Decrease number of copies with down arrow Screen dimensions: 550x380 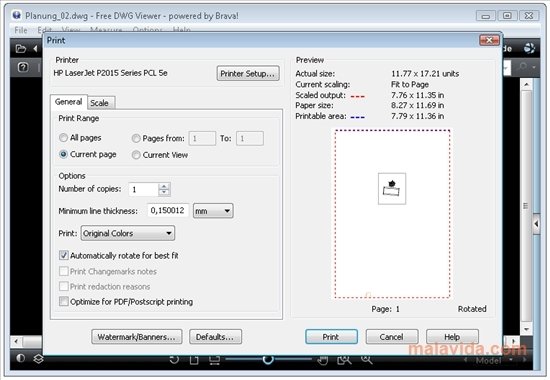coord(164,192)
